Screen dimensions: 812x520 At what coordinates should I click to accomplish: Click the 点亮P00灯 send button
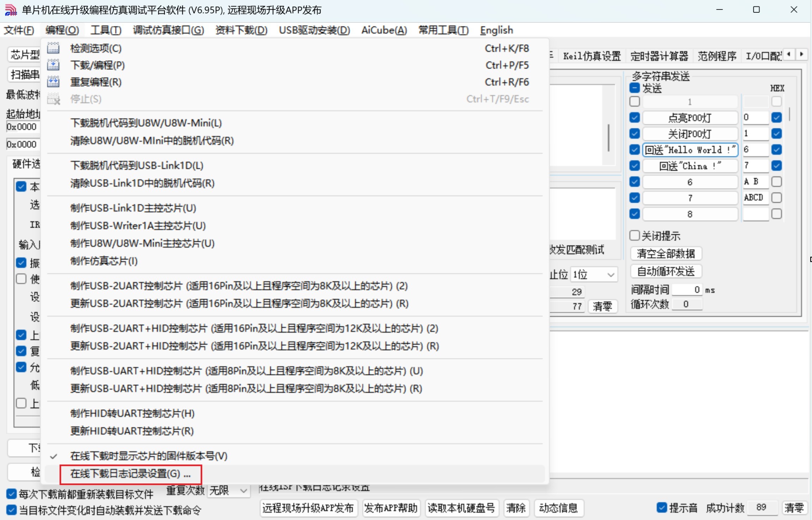(x=690, y=118)
